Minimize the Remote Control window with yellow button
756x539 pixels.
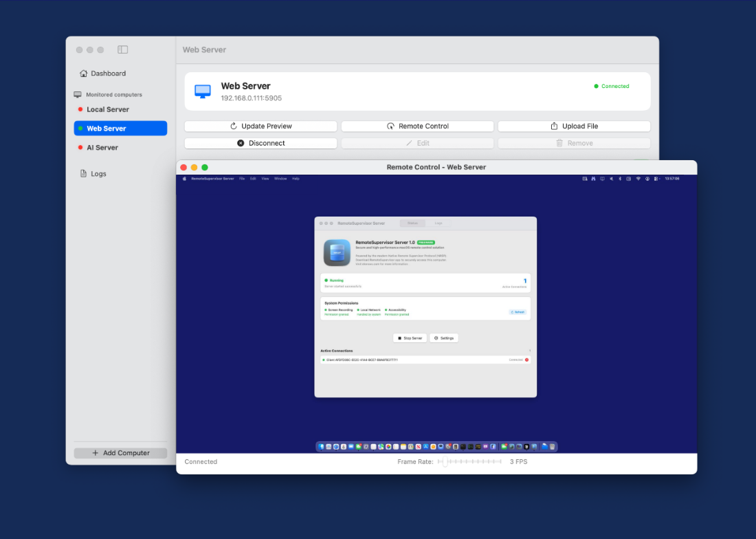pyautogui.click(x=194, y=167)
